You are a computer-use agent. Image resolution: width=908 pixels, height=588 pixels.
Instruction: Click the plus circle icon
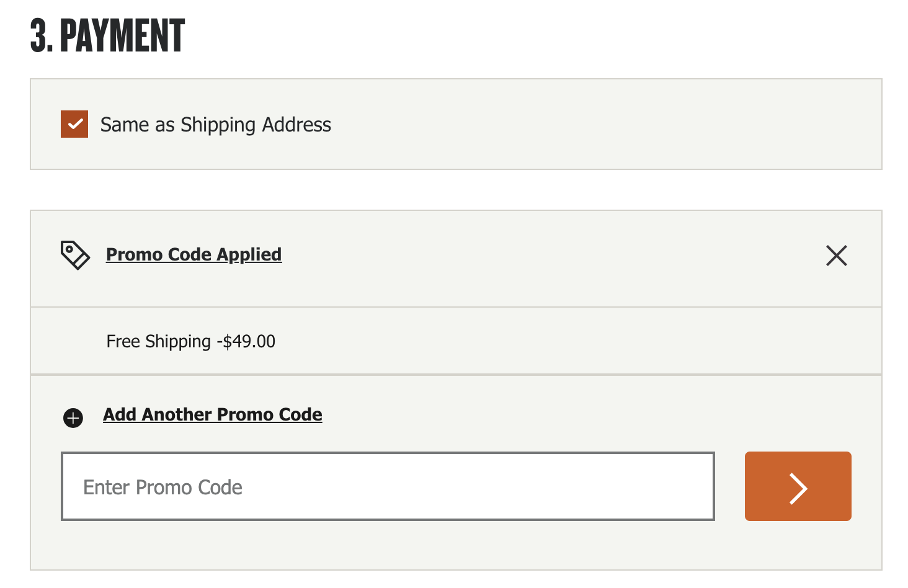coord(73,418)
